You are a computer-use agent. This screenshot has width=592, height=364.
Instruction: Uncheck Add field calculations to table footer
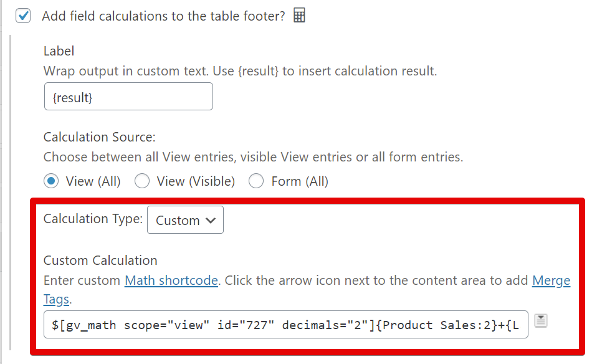tap(24, 16)
